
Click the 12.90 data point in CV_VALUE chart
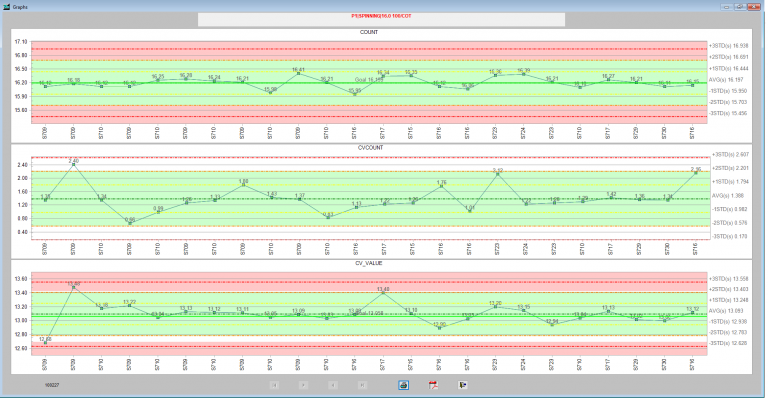point(440,328)
